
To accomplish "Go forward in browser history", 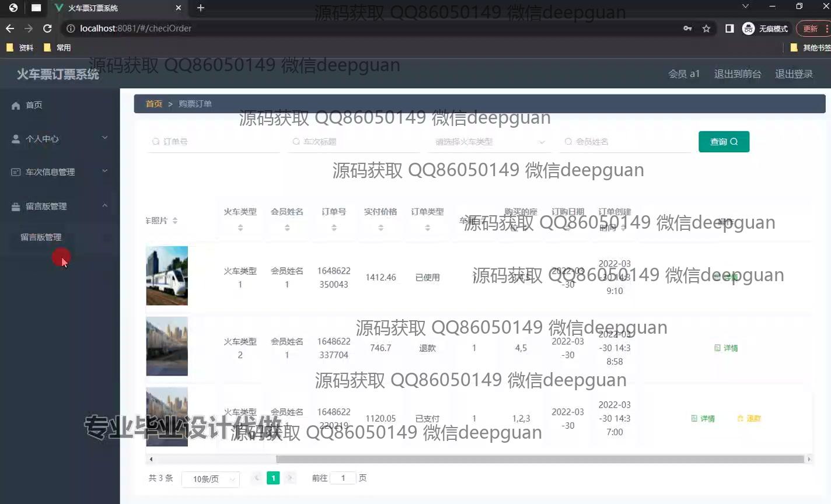I will click(x=29, y=28).
